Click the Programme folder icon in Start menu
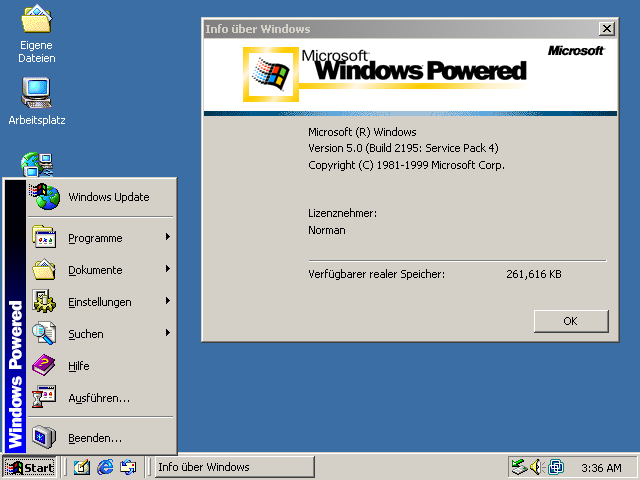 point(44,237)
